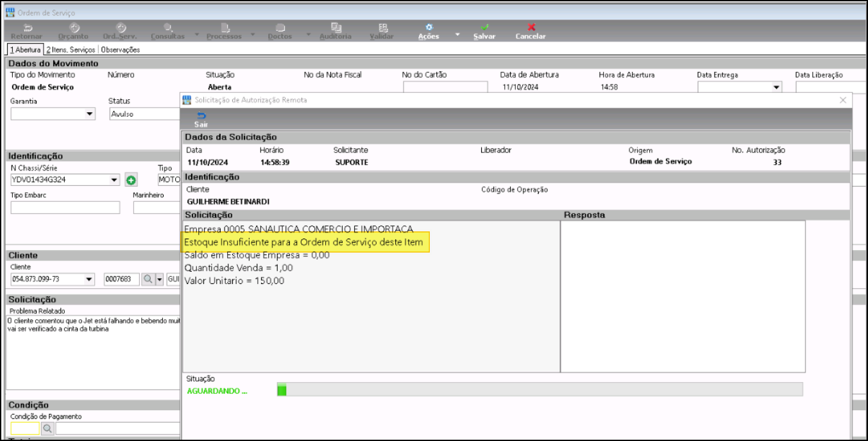Open the N Chassi/Série dropdown
The width and height of the screenshot is (868, 441).
[114, 180]
